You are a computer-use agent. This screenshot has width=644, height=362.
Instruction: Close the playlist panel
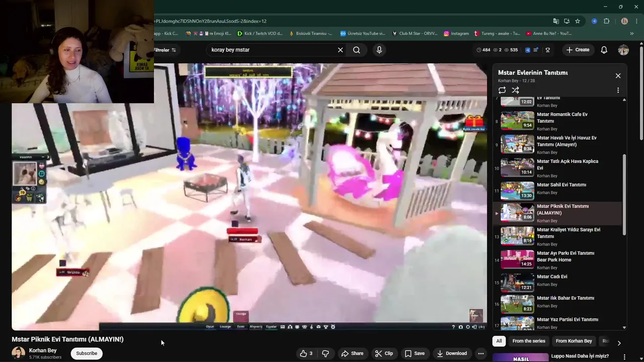pyautogui.click(x=618, y=76)
